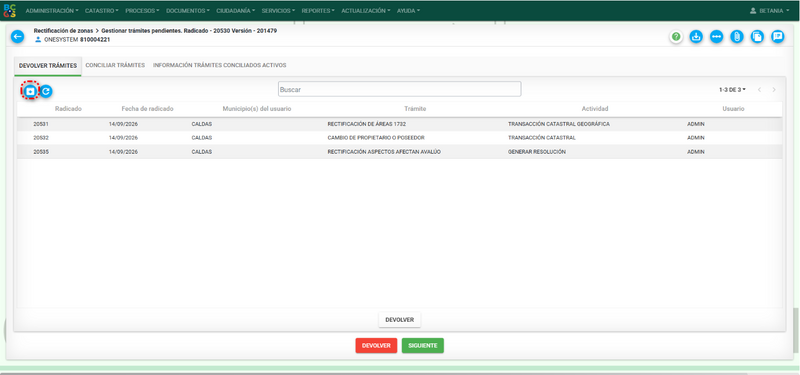Click the Municipio(s) del usuario header
This screenshot has width=800, height=375.
pos(257,109)
